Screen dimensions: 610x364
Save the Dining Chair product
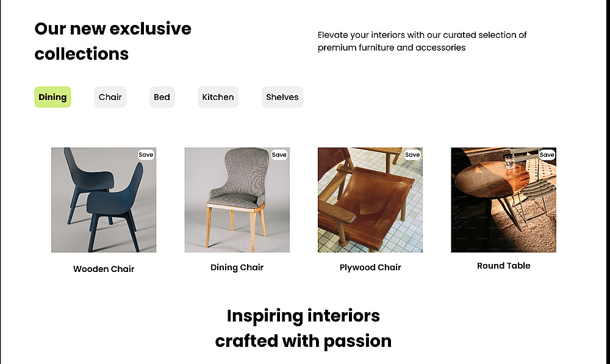[x=279, y=155]
